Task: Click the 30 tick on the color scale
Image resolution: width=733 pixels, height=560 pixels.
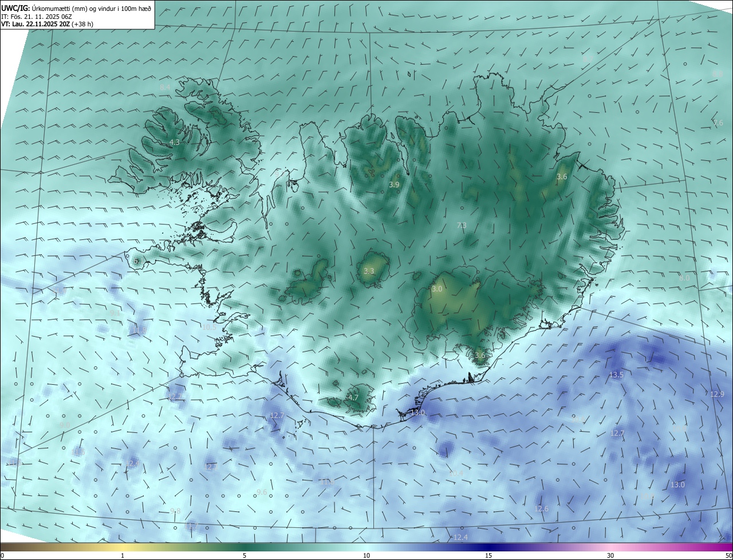Action: pos(610,555)
